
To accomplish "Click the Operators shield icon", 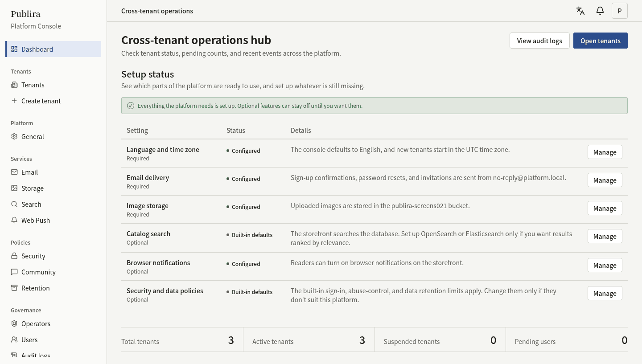I will tap(14, 323).
